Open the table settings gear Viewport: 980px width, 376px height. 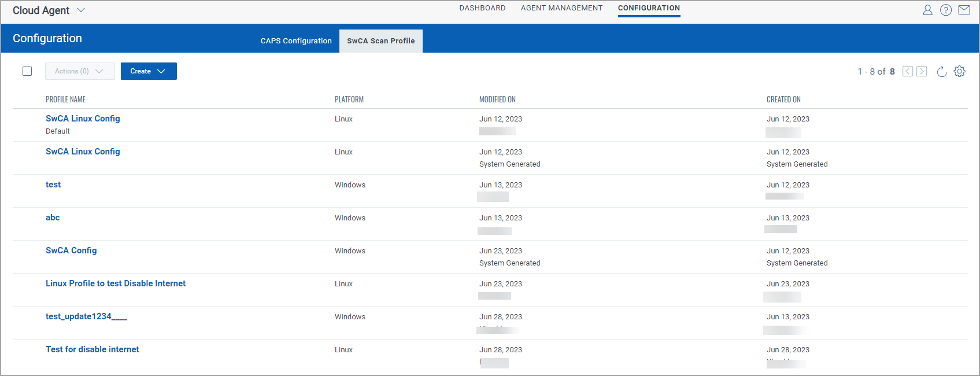959,71
